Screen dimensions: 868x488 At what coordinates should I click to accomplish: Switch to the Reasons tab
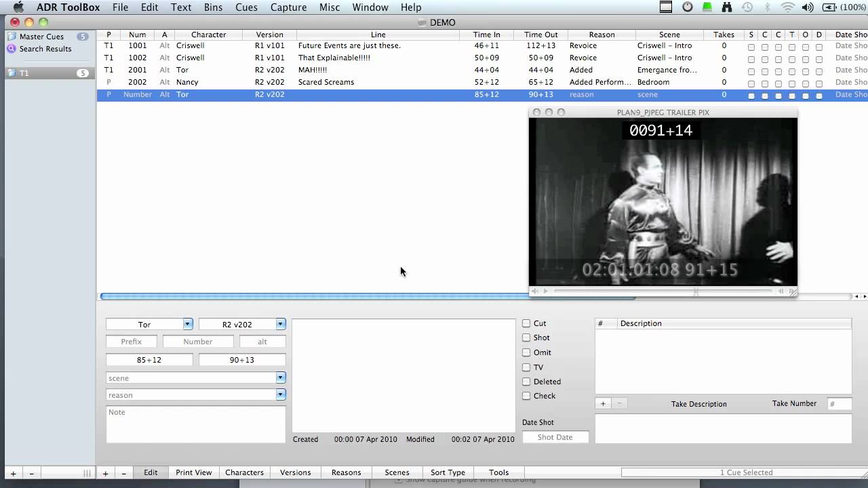[347, 472]
